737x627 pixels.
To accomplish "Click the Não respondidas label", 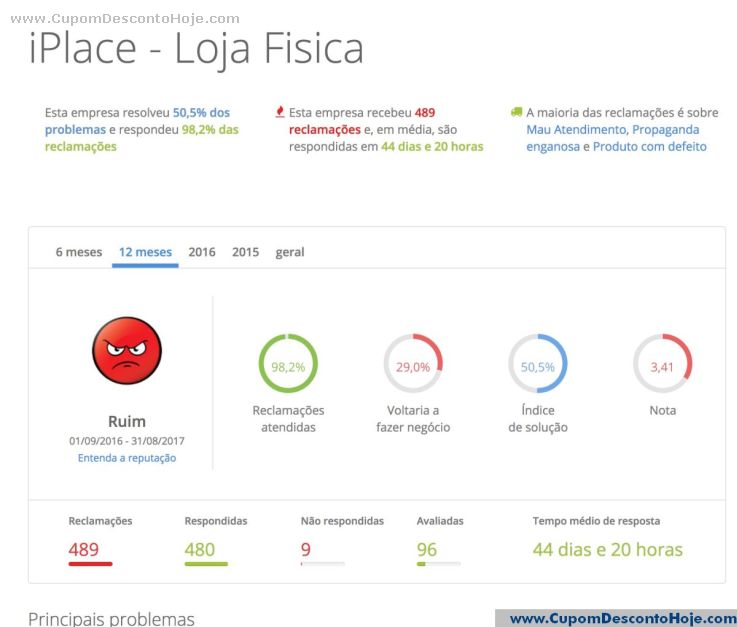I will 342,521.
